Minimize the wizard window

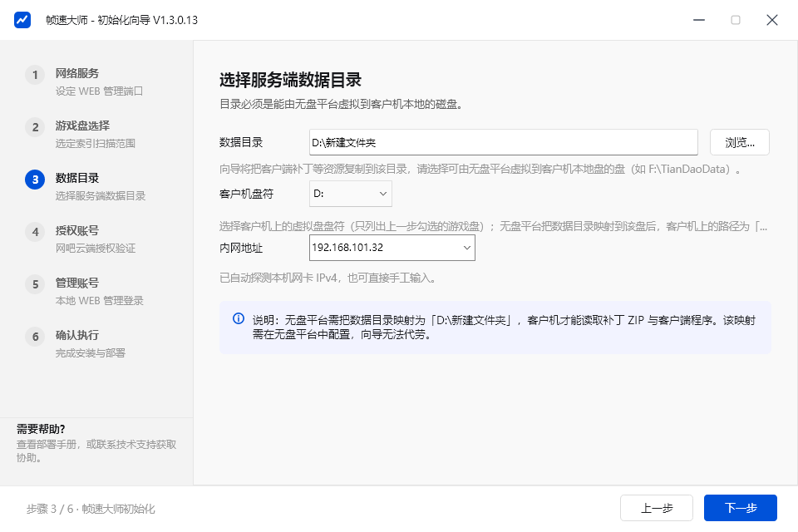click(699, 20)
